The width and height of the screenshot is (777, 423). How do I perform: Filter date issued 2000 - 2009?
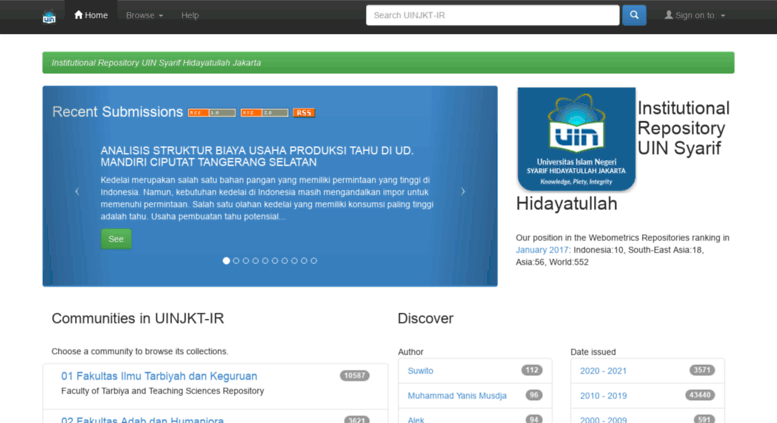click(603, 420)
